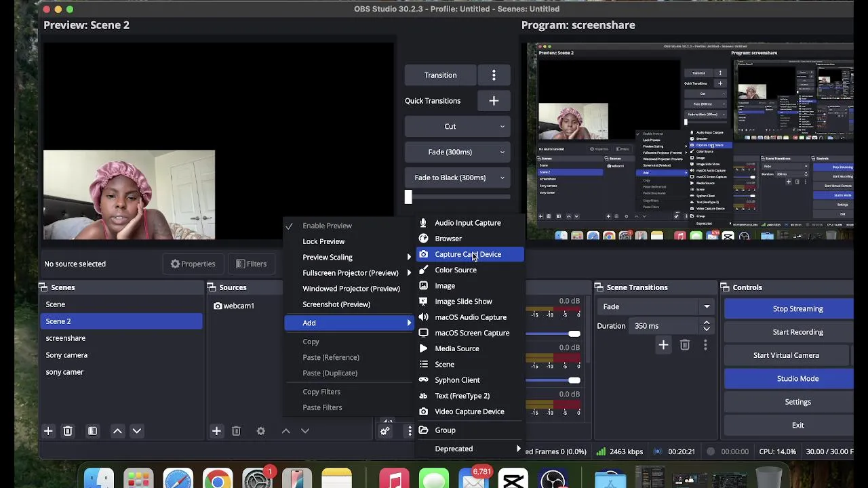Move selected scene up with arrow icon

pos(117,431)
